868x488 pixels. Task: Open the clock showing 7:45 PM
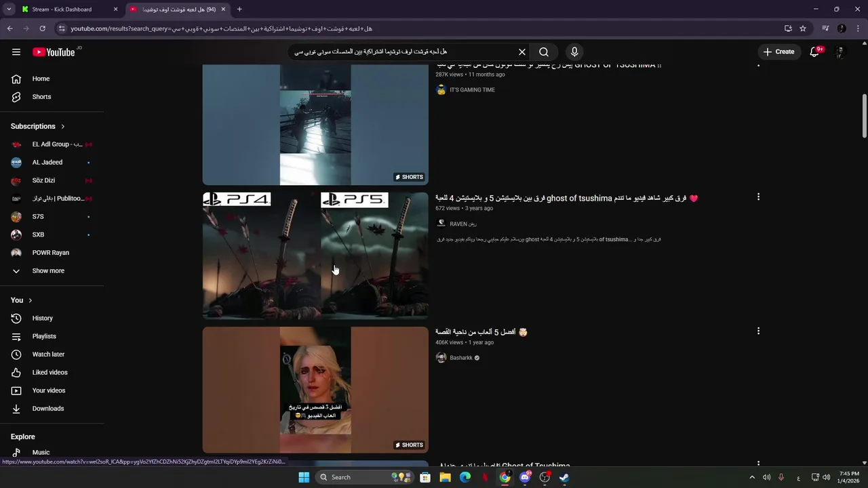point(849,477)
